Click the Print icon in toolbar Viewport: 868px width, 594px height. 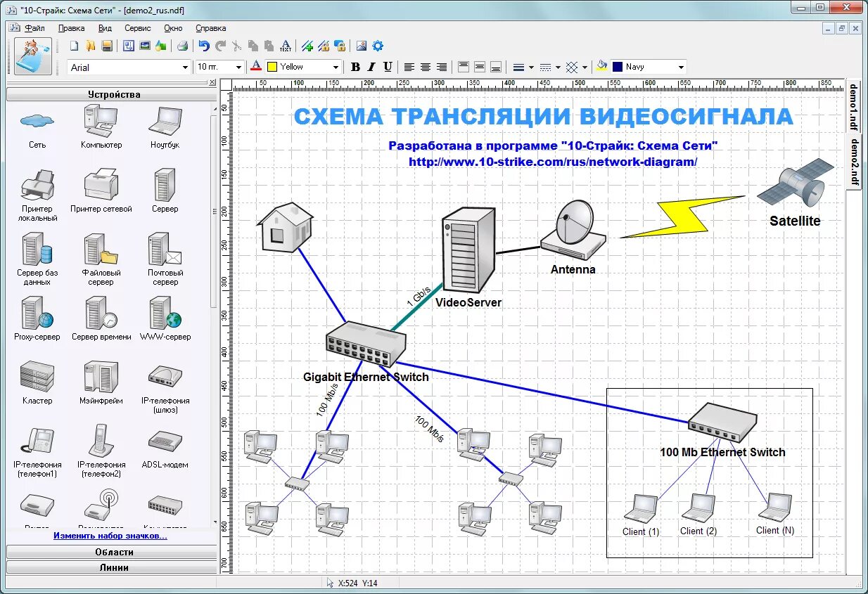(x=182, y=46)
